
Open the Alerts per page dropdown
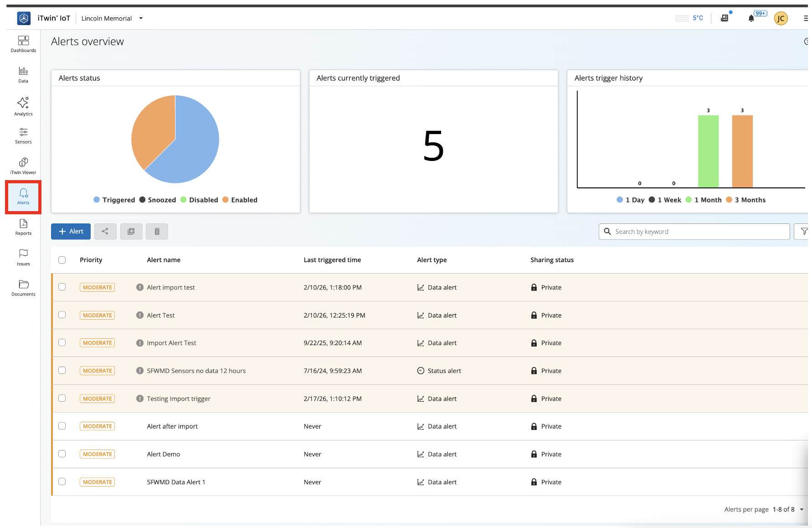(802, 509)
